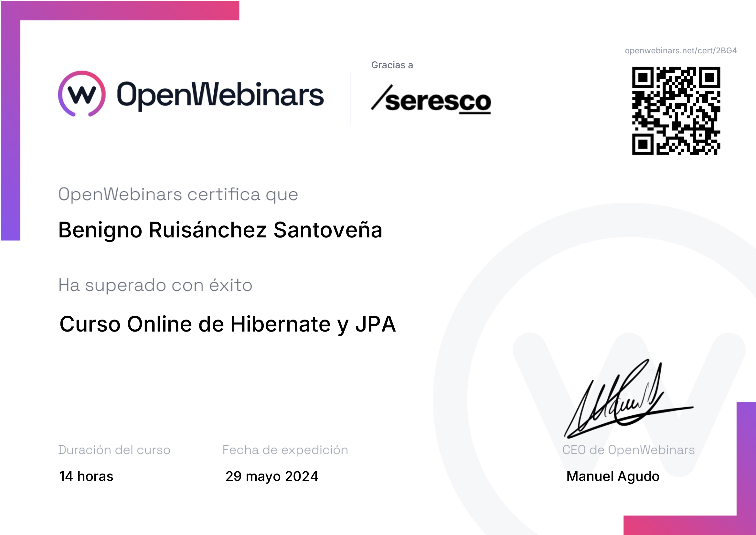The height and width of the screenshot is (535, 756).
Task: Click 'Ha superado con éxito' text
Action: (155, 285)
